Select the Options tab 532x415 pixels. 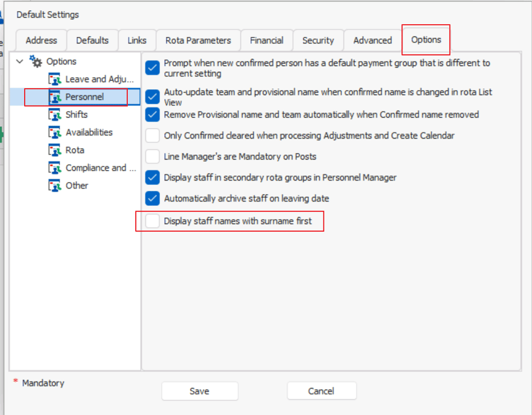click(x=426, y=40)
